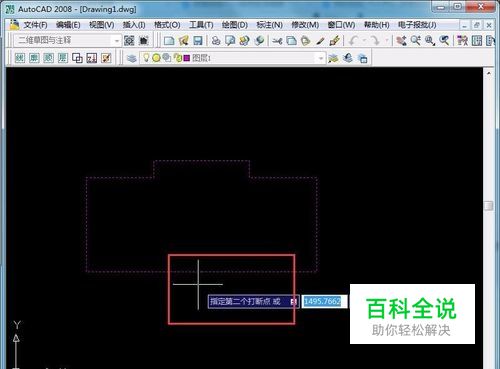The image size is (500, 369).
Task: Click the overlapping squares icon
Action: (x=77, y=58)
